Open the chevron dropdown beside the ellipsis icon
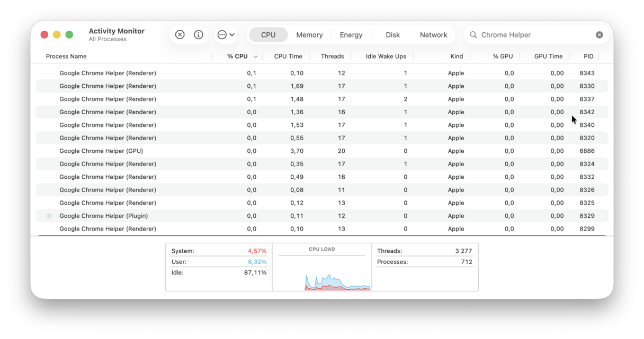644x339 pixels. tap(232, 34)
